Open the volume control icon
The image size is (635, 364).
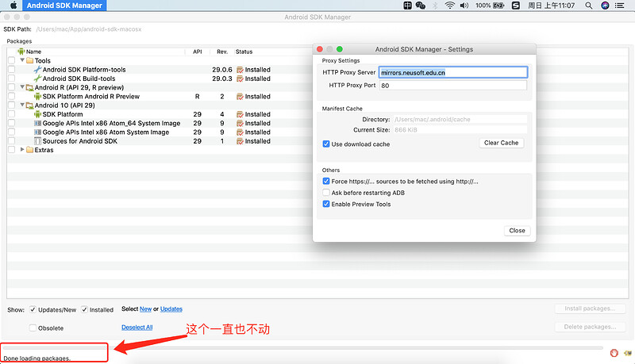(464, 6)
